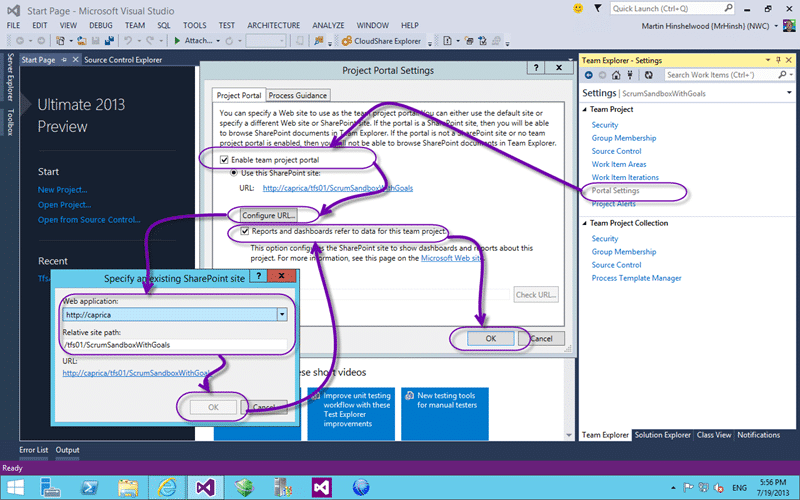Open the Server Explorer side tab
This screenshot has width=800, height=500.
coord(10,77)
